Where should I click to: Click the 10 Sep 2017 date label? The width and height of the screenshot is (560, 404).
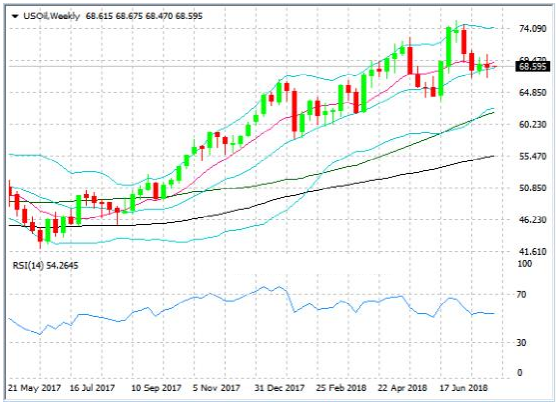(x=156, y=388)
